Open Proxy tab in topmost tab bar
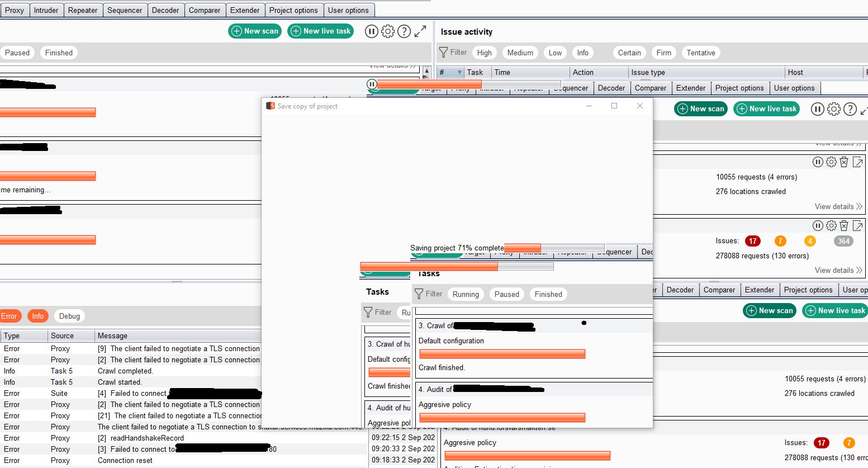This screenshot has height=468, width=868. (x=15, y=10)
